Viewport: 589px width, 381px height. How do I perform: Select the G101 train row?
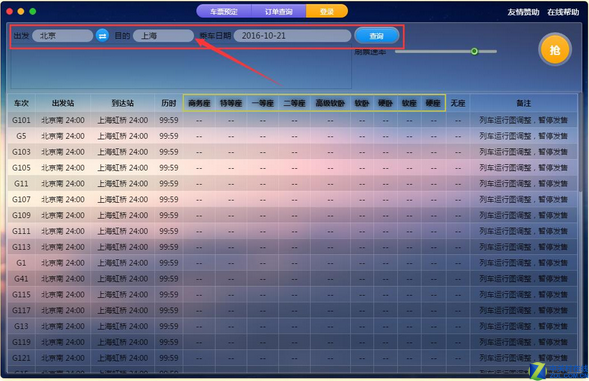point(292,120)
